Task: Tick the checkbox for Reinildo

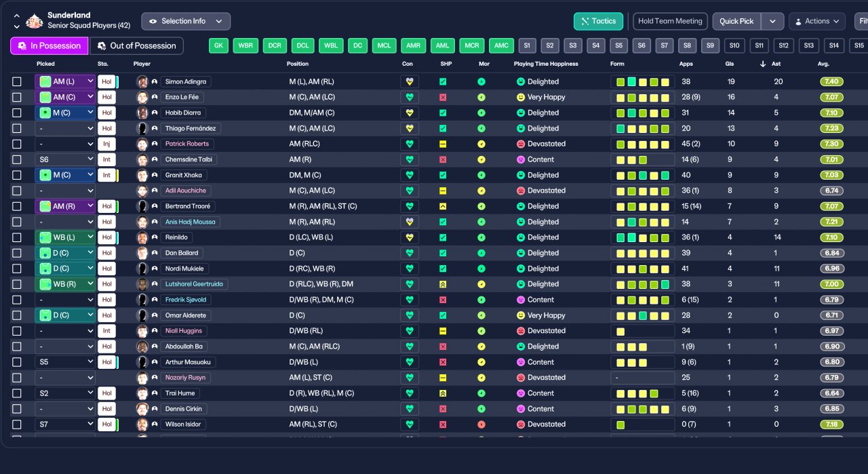Action: pyautogui.click(x=17, y=237)
